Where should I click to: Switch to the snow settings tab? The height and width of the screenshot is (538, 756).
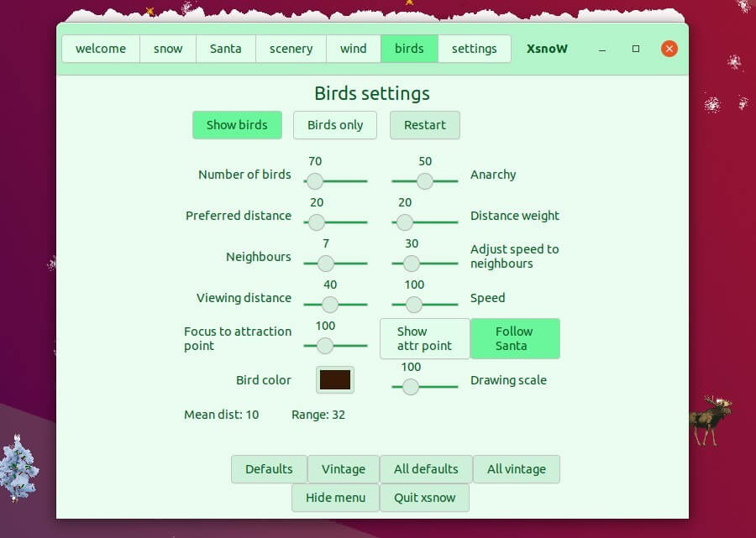167,49
